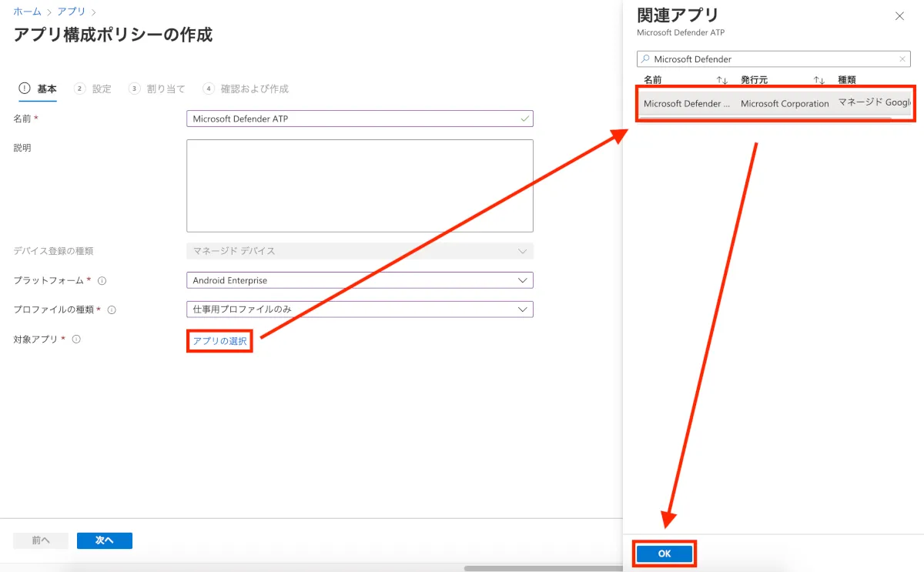Sort apps by the 発行元 column header

pyautogui.click(x=754, y=80)
